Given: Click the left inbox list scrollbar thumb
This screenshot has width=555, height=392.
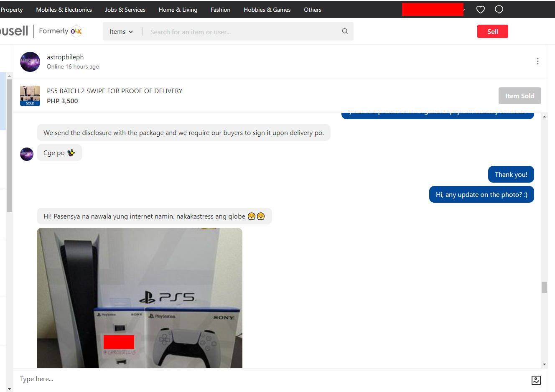Looking at the screenshot, I should tap(9, 145).
